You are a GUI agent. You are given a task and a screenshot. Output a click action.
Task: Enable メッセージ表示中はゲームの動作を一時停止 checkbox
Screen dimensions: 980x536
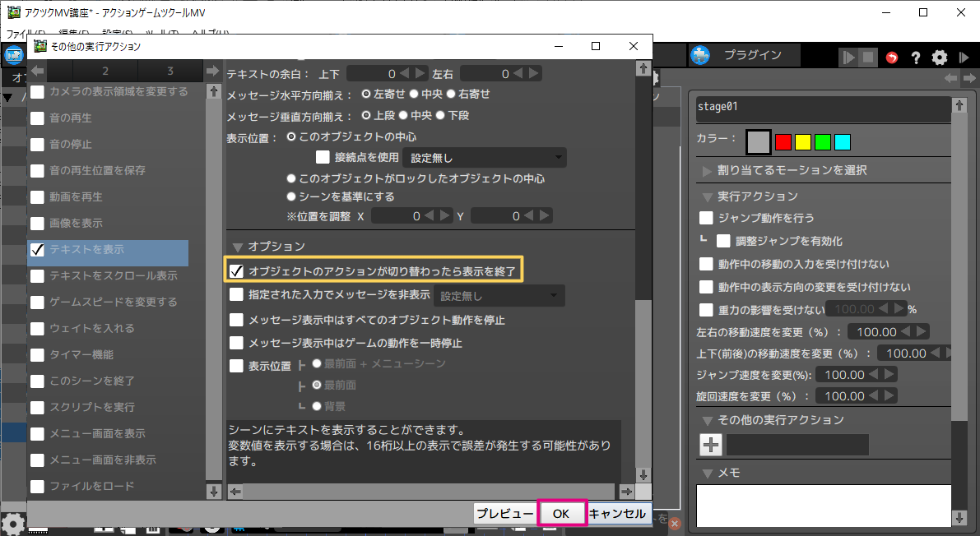tap(237, 343)
